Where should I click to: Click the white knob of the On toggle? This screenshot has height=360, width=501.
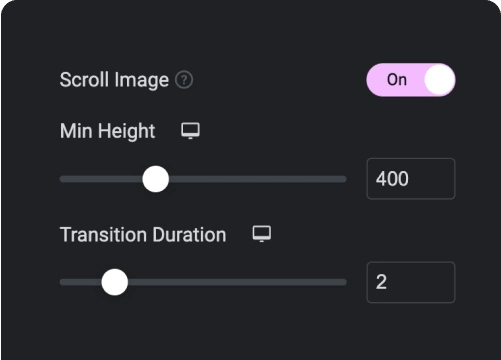click(x=439, y=80)
